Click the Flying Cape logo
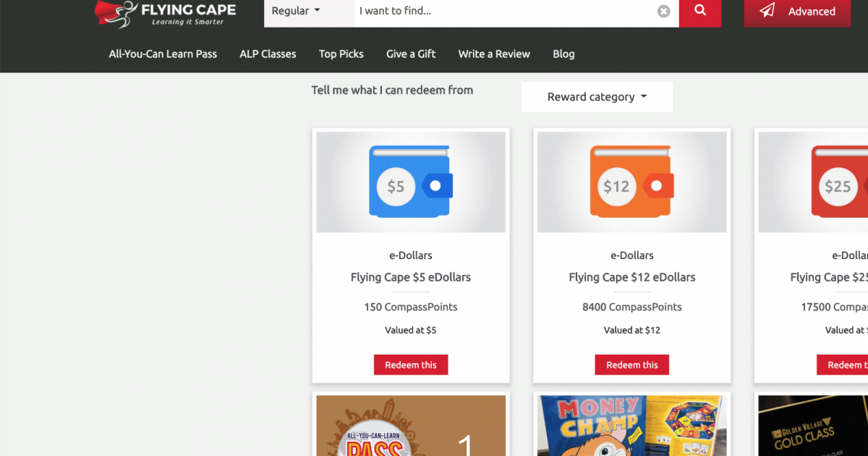 pos(165,13)
